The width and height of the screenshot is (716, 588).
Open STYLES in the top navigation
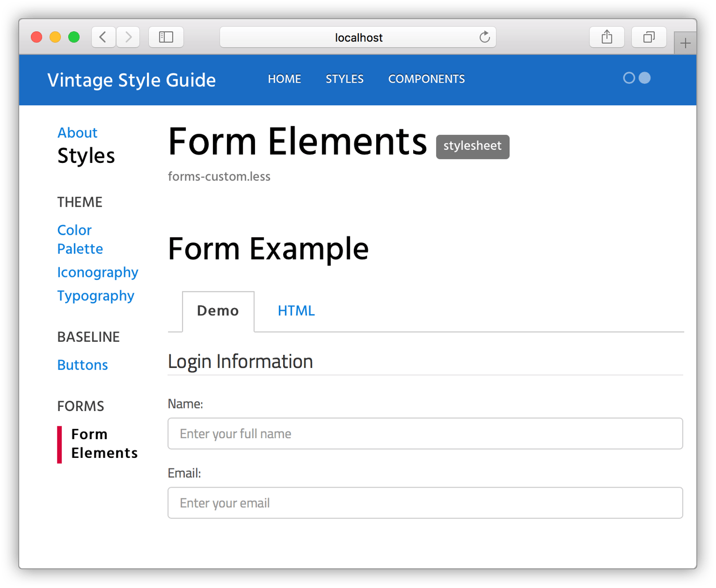click(344, 79)
